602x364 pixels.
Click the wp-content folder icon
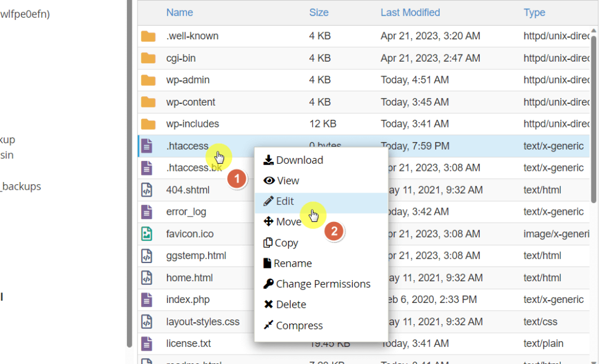coord(148,102)
